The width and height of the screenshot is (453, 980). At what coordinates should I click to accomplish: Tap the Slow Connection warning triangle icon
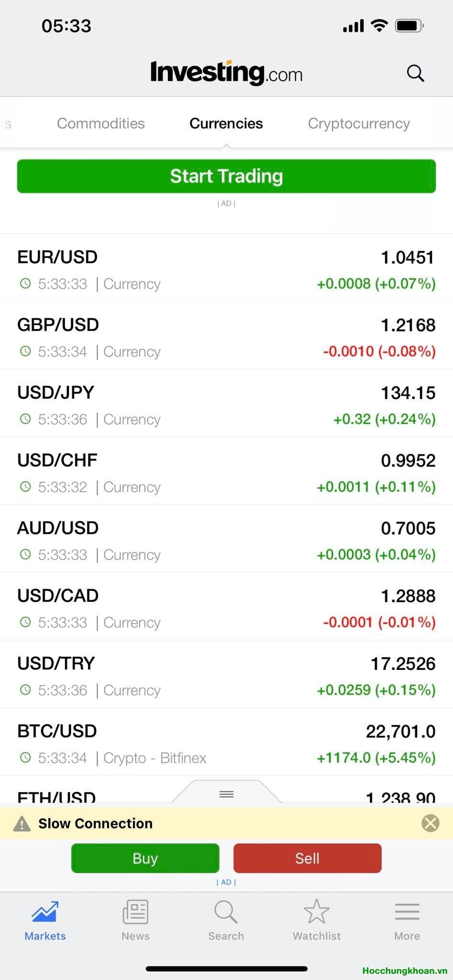tap(22, 824)
